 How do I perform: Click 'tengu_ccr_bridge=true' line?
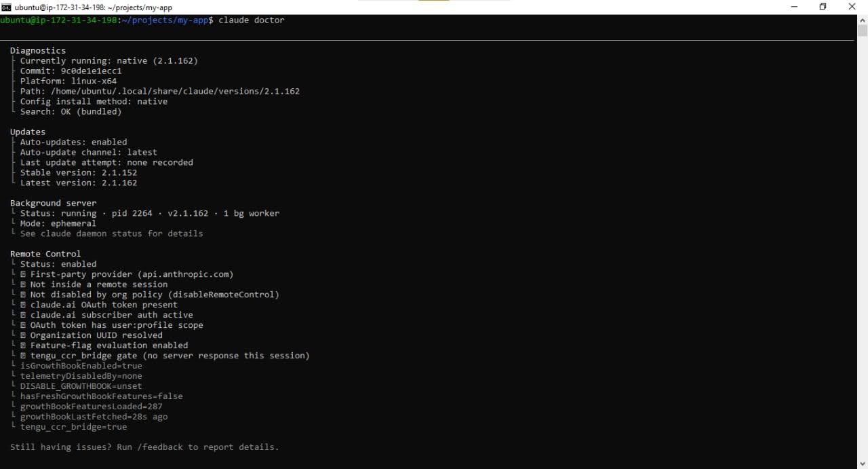click(x=73, y=428)
